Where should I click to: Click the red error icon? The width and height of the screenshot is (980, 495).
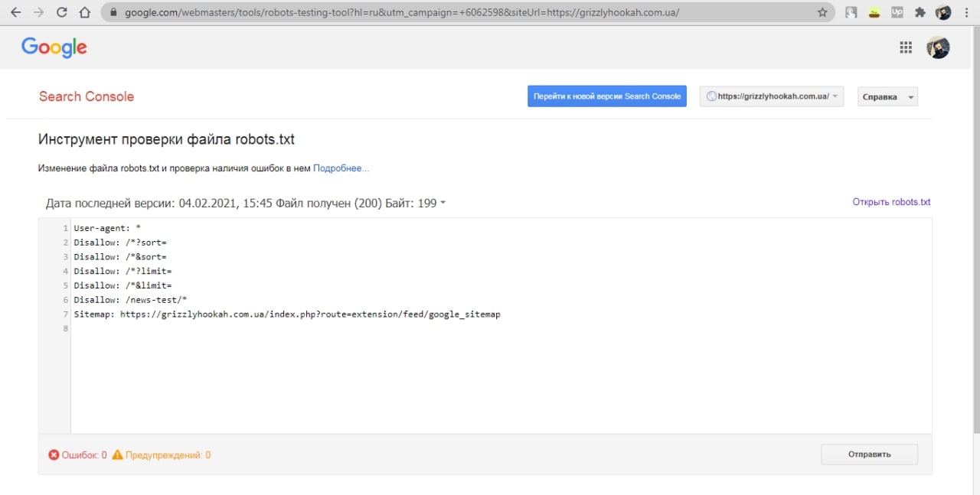click(54, 455)
